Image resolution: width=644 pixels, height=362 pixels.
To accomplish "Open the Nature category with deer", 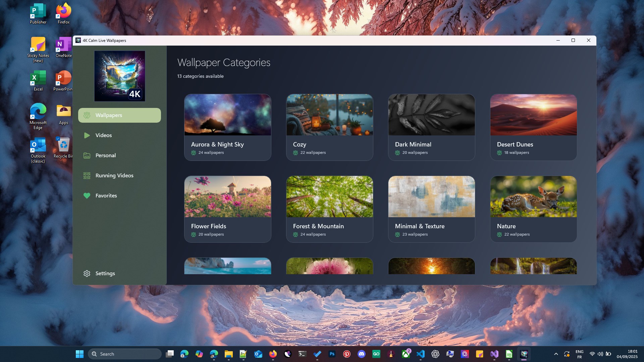I will coord(533,209).
